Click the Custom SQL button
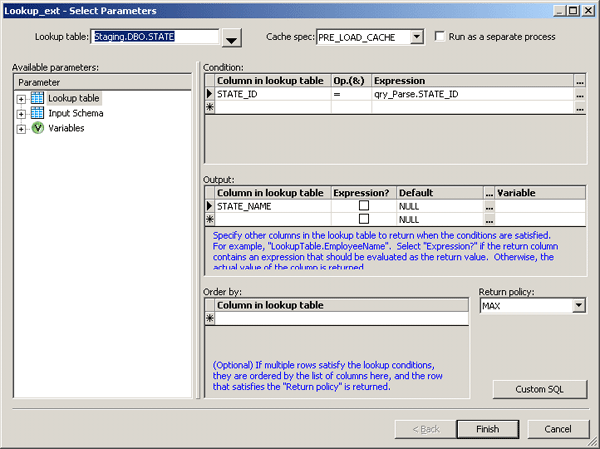Screen dimensions: 600x449 (540, 388)
